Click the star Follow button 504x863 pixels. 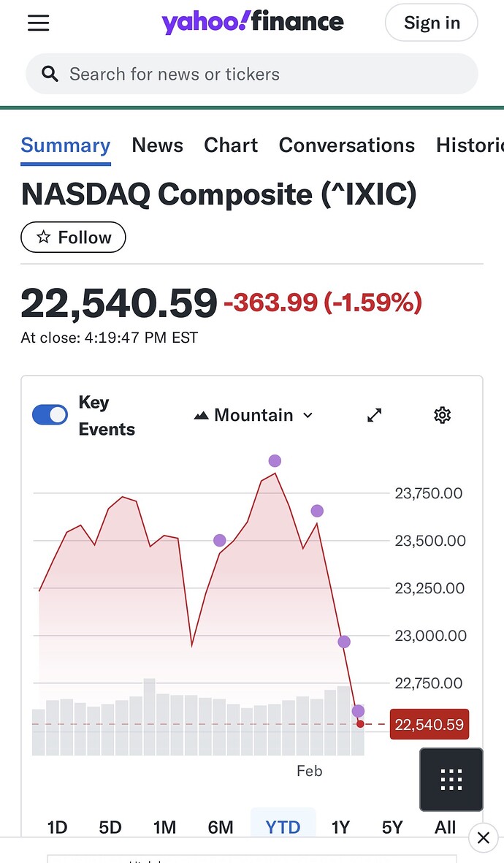coord(73,237)
